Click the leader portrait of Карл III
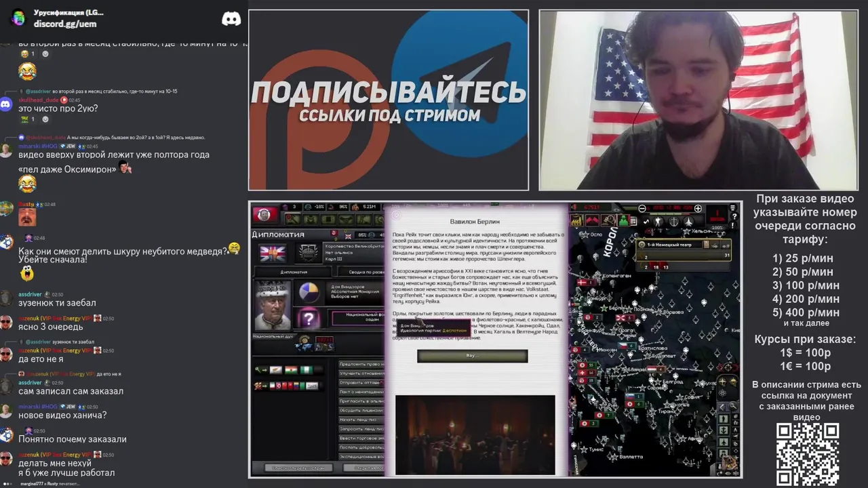 tap(272, 305)
